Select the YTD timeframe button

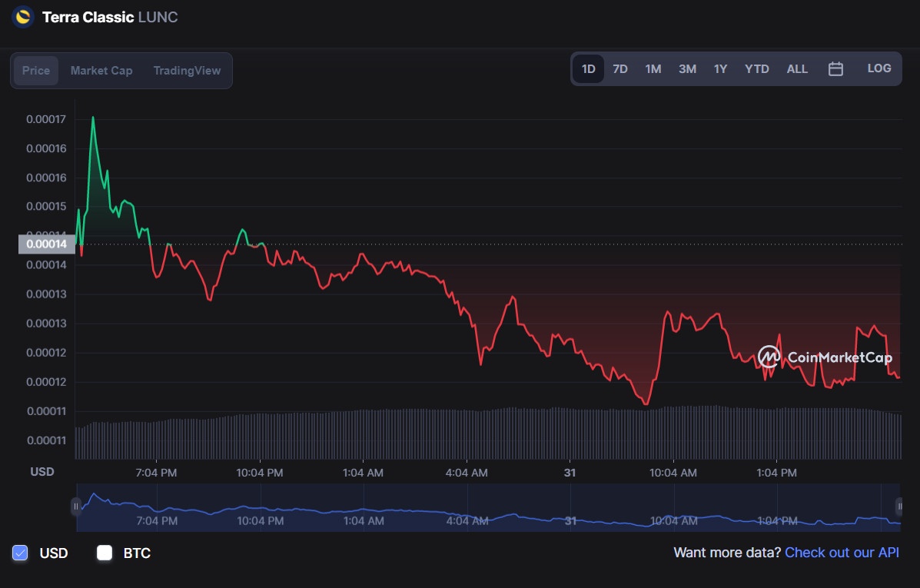tap(756, 68)
